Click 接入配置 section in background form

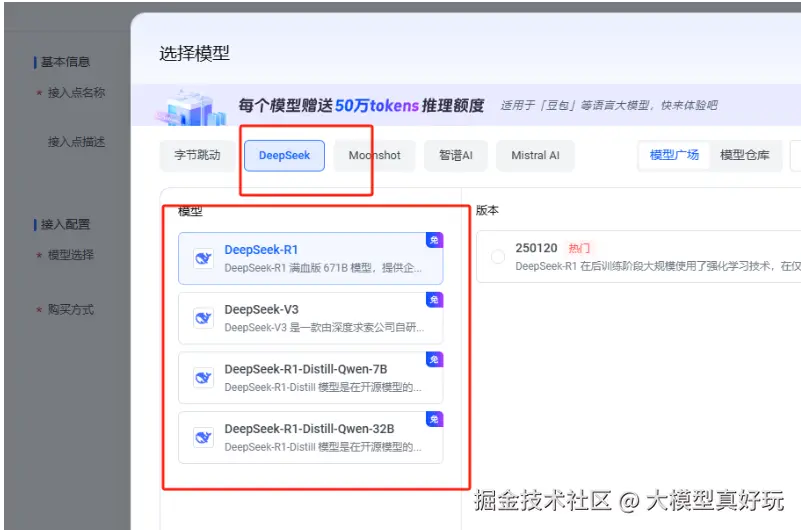click(x=65, y=224)
